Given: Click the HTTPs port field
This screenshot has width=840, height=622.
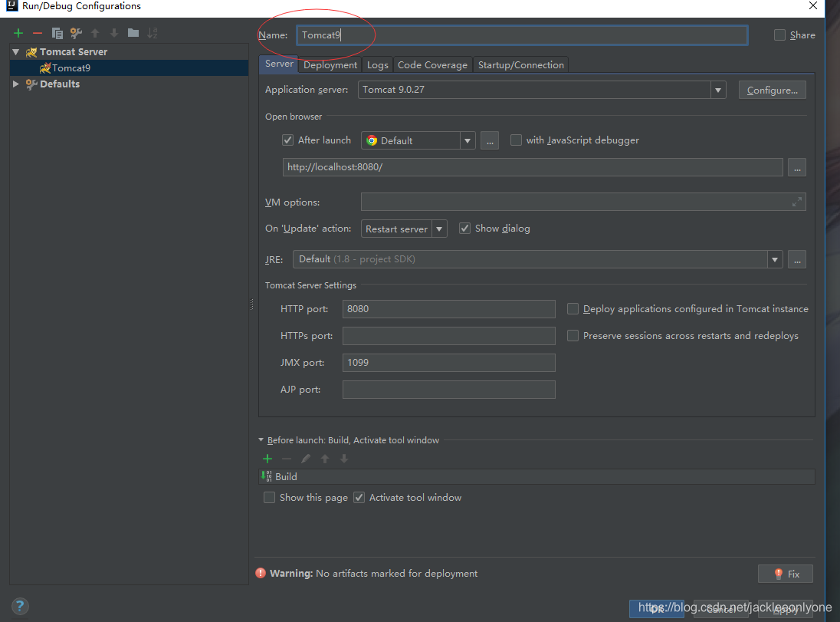Looking at the screenshot, I should tap(449, 336).
